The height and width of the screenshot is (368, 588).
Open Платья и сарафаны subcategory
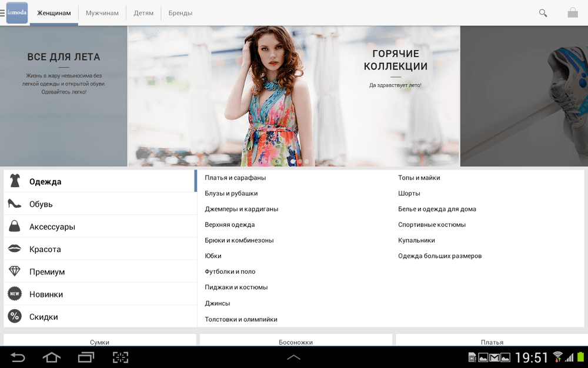click(235, 178)
